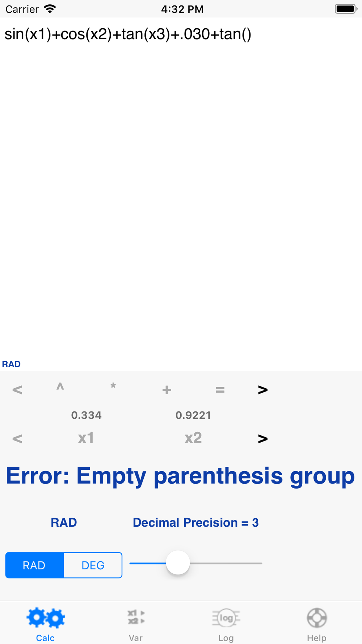Tap the x2 value 0.9221

(193, 415)
